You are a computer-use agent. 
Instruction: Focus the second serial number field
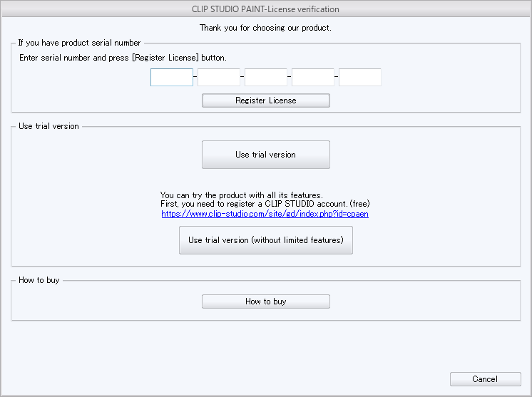click(x=219, y=78)
